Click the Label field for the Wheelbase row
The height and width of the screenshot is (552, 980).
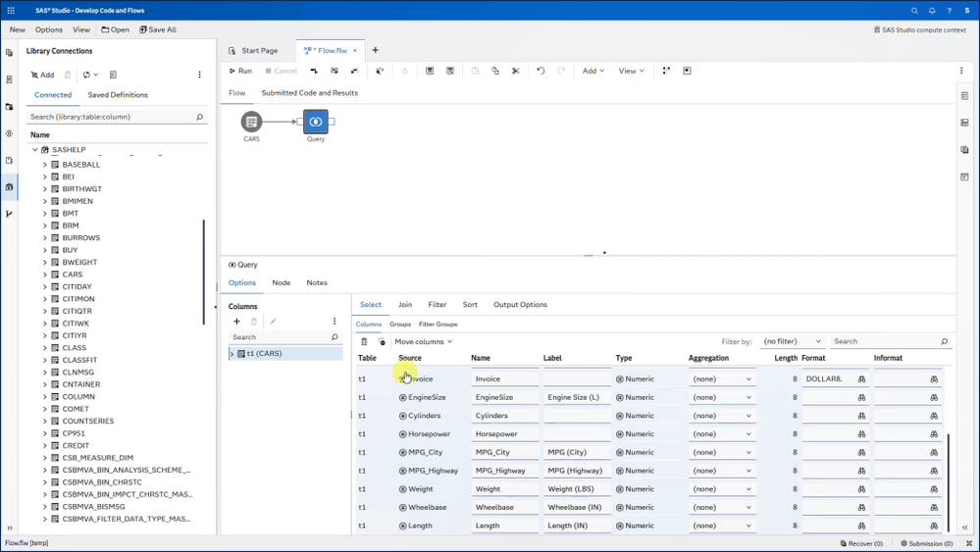pyautogui.click(x=577, y=508)
